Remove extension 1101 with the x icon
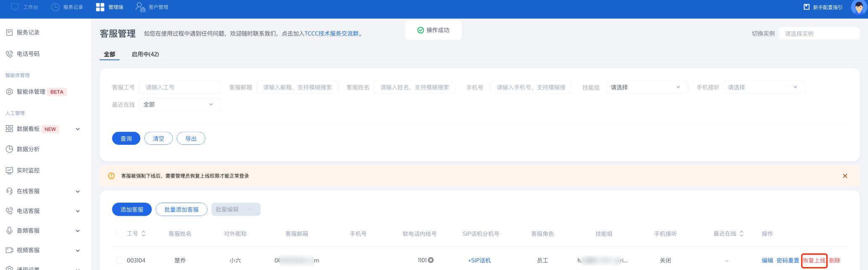 pos(431,260)
